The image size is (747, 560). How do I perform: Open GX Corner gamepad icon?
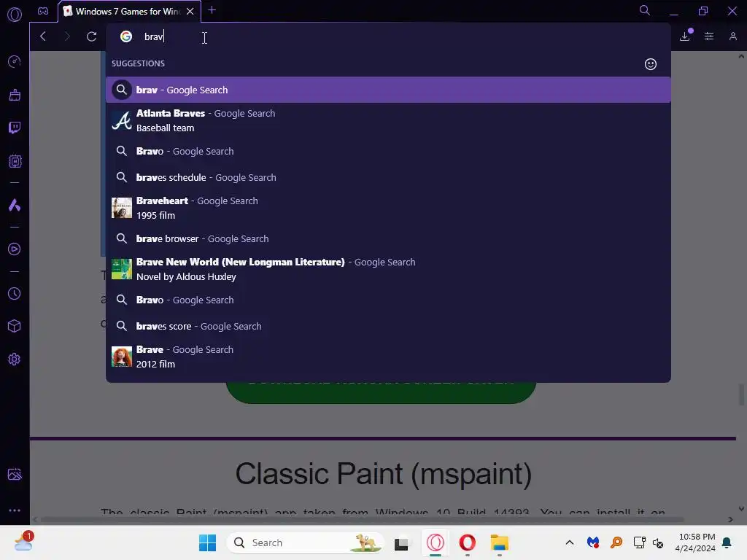tap(43, 11)
